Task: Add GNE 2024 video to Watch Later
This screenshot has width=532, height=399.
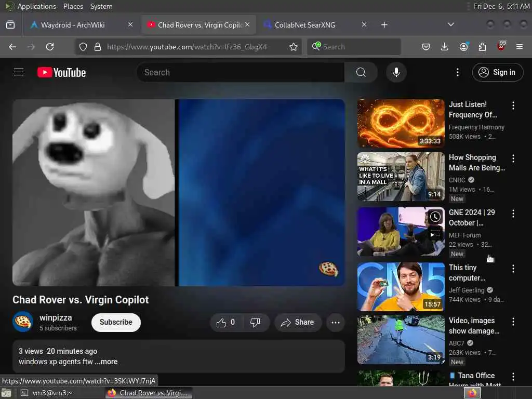Action: [x=435, y=217]
